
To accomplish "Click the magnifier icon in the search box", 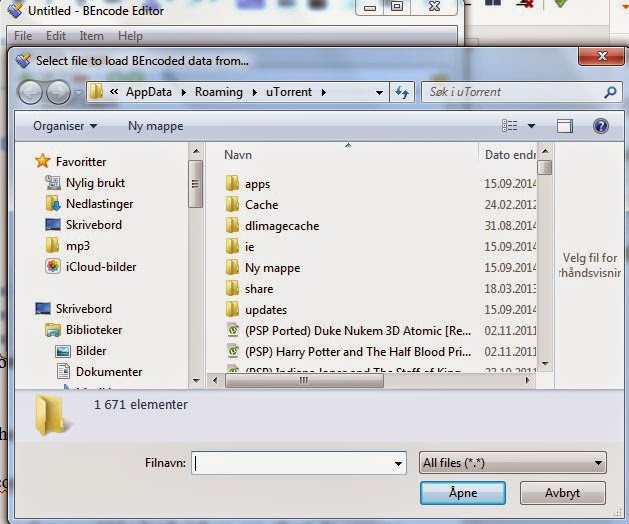I will click(610, 92).
